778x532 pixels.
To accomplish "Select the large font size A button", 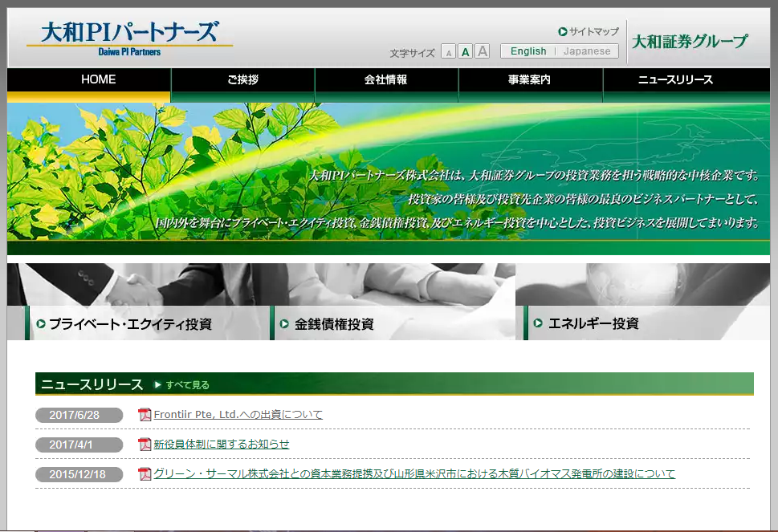I will point(483,51).
